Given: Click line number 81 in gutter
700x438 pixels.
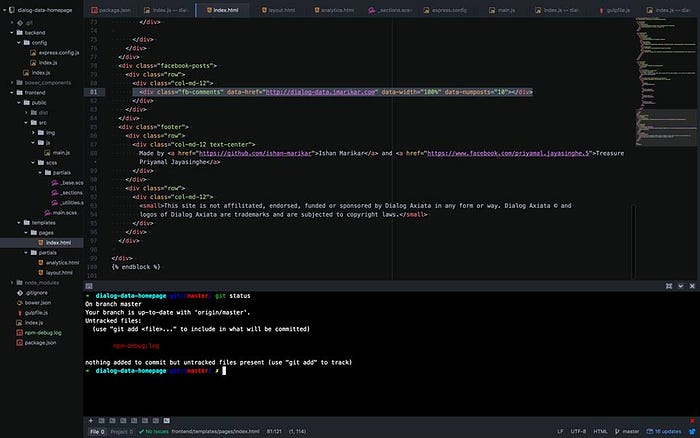Looking at the screenshot, I should [93, 92].
